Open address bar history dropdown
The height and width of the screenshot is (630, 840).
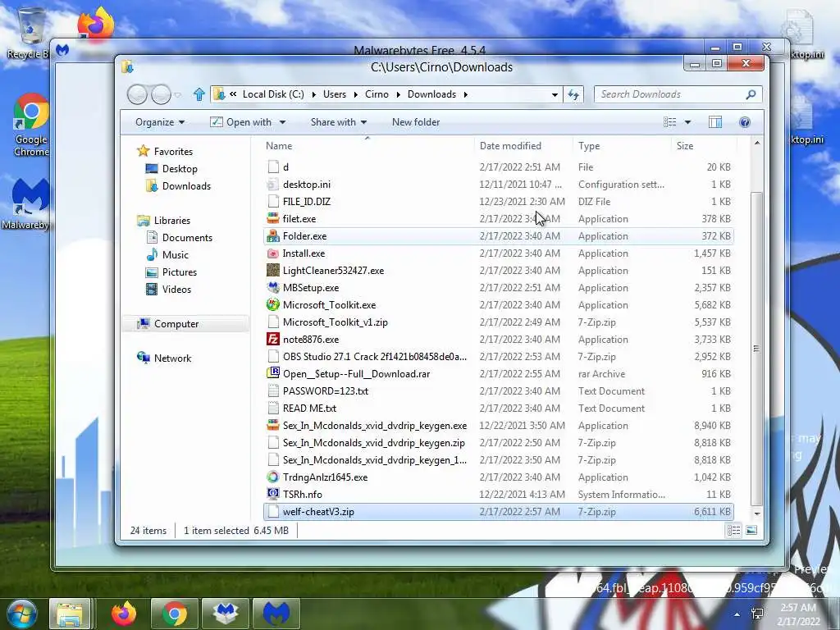(555, 95)
